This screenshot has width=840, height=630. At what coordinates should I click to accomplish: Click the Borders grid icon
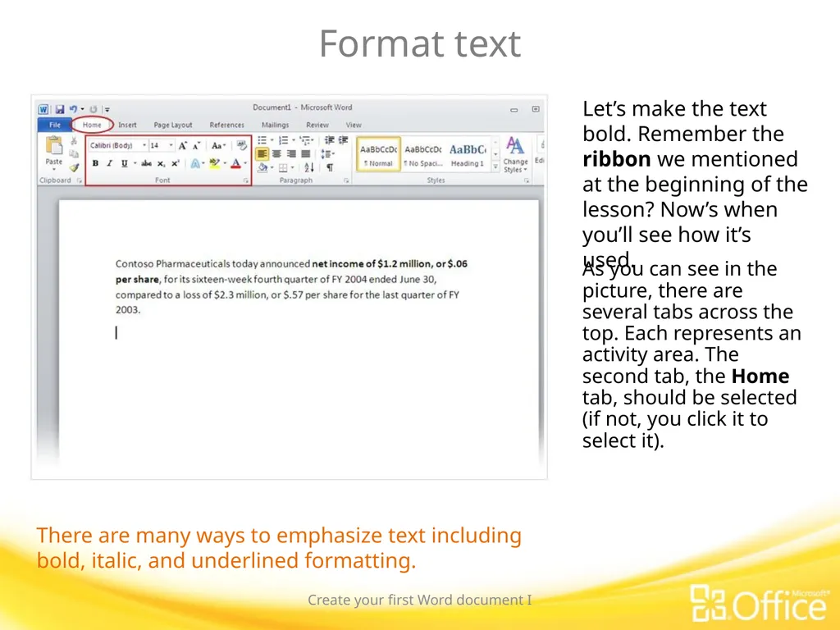pos(283,168)
